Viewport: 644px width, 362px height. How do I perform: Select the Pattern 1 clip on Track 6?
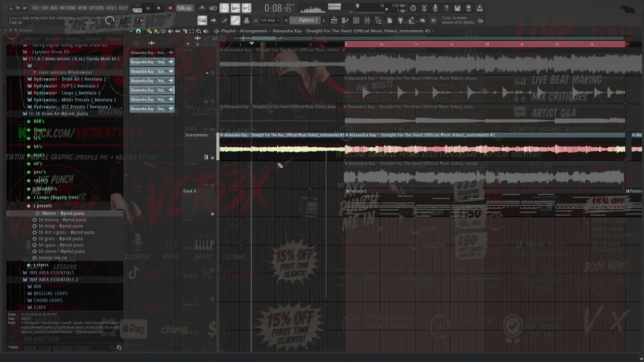click(x=485, y=203)
